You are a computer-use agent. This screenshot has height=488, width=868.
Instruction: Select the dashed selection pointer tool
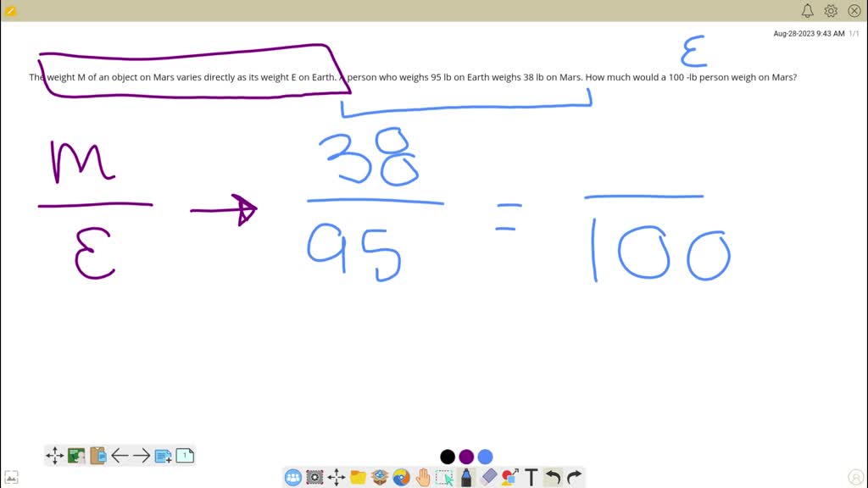(x=444, y=477)
